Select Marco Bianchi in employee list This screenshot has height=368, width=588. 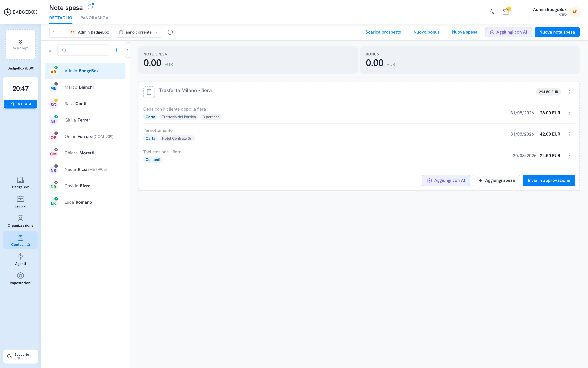coord(85,87)
